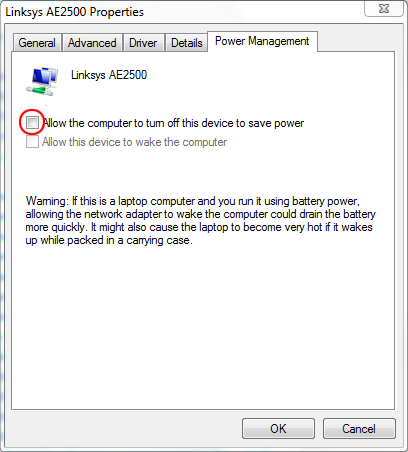Click the "Linksys AE2500" device name label

109,75
